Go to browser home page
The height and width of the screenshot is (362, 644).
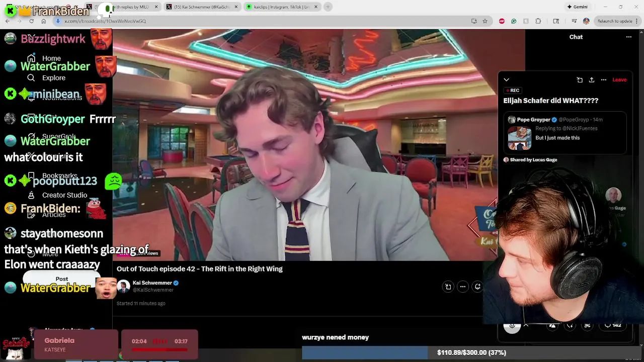pyautogui.click(x=43, y=21)
